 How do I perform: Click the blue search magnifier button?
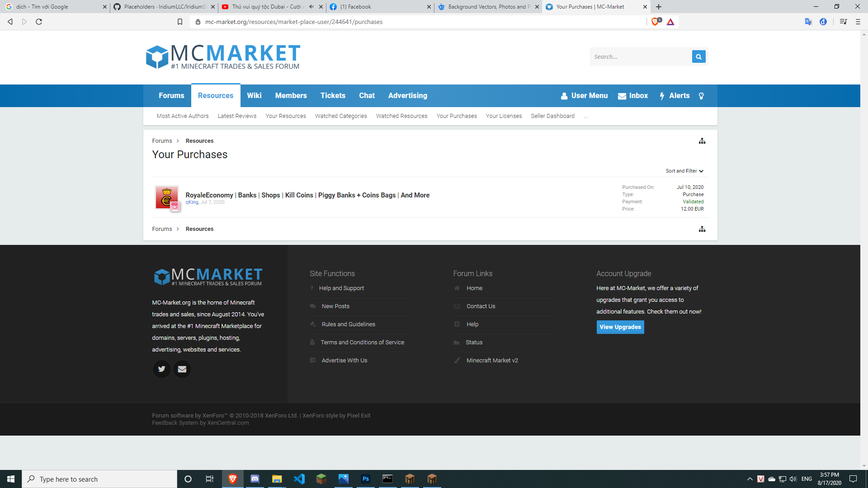698,56
